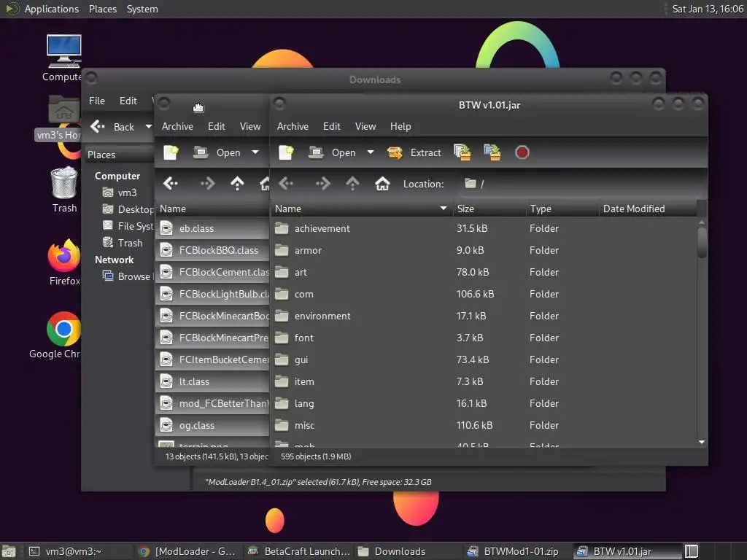Screen dimensions: 747x560
Task: Click the file list vertical scrollbar
Action: pyautogui.click(x=702, y=243)
